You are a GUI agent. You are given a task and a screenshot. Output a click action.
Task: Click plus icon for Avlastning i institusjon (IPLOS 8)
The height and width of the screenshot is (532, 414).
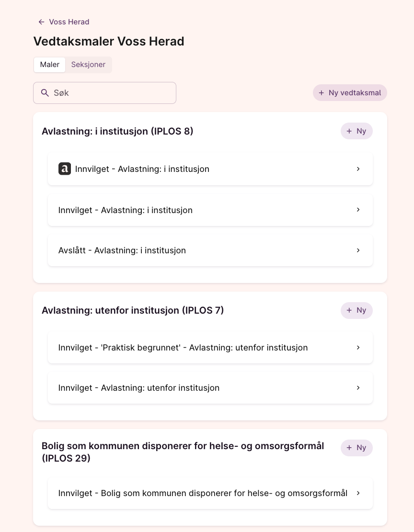coord(349,131)
